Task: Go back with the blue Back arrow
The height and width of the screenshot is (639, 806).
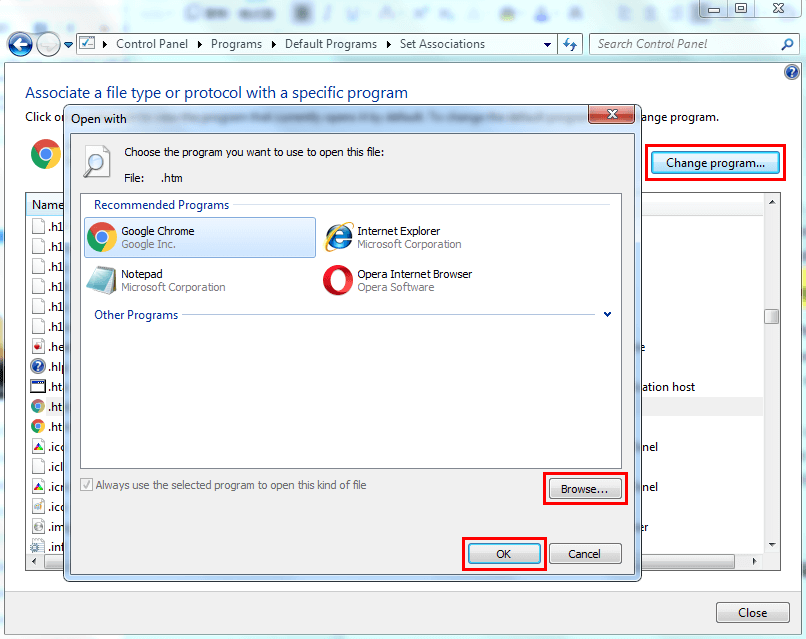Action: [20, 45]
